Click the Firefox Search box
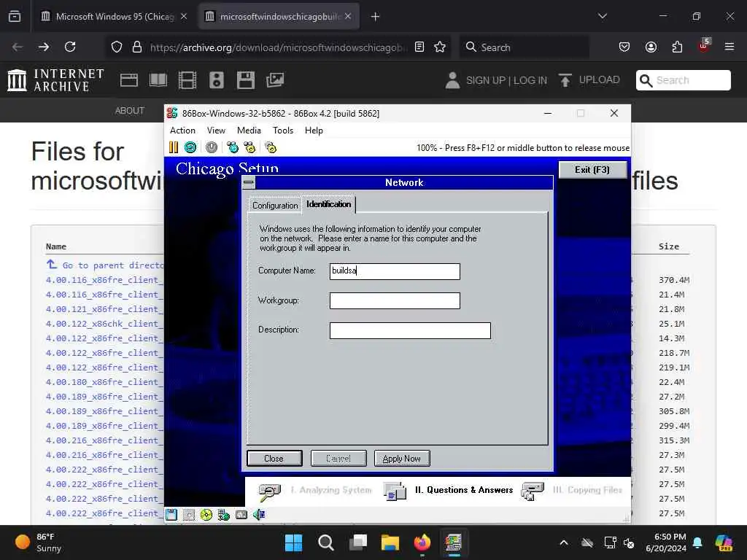747x560 pixels. 524,47
